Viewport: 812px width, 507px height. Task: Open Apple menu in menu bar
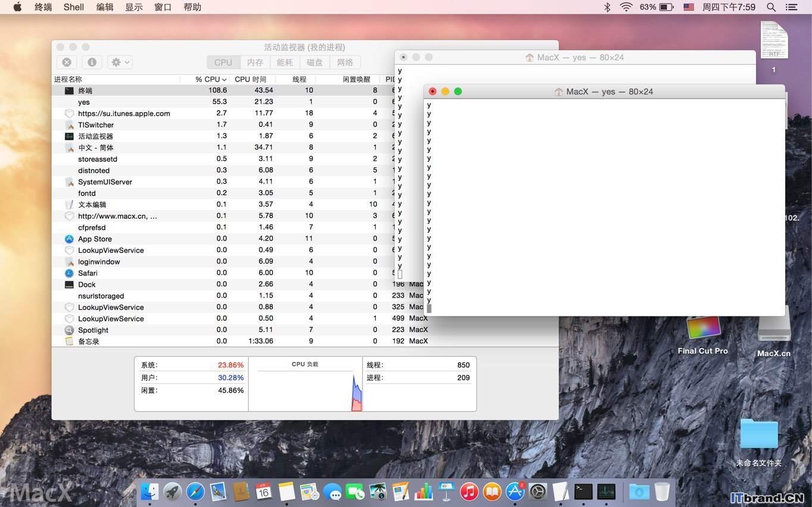pos(17,7)
